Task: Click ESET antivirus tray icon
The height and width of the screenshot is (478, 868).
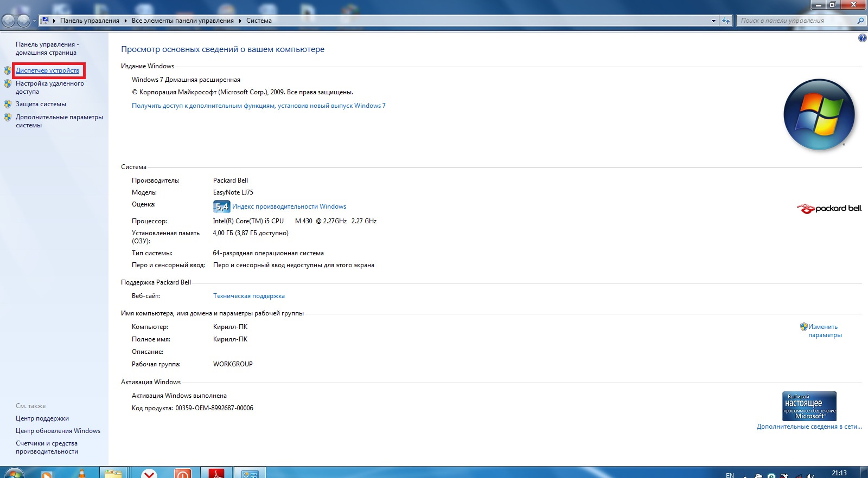Action: [771, 476]
